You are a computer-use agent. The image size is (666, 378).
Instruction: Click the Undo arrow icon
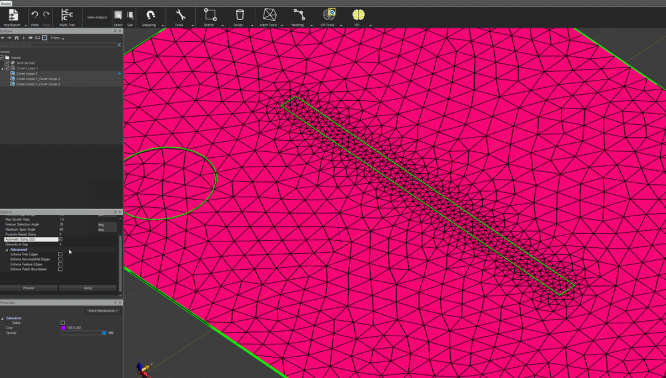click(x=35, y=15)
